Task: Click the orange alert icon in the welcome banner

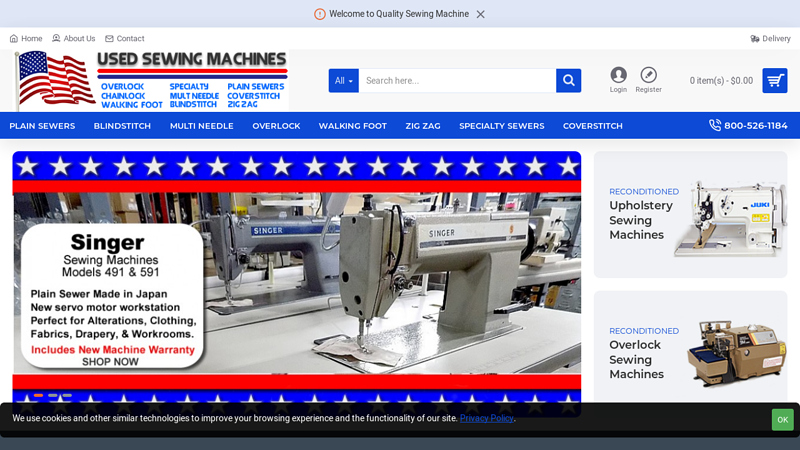Action: click(x=319, y=14)
